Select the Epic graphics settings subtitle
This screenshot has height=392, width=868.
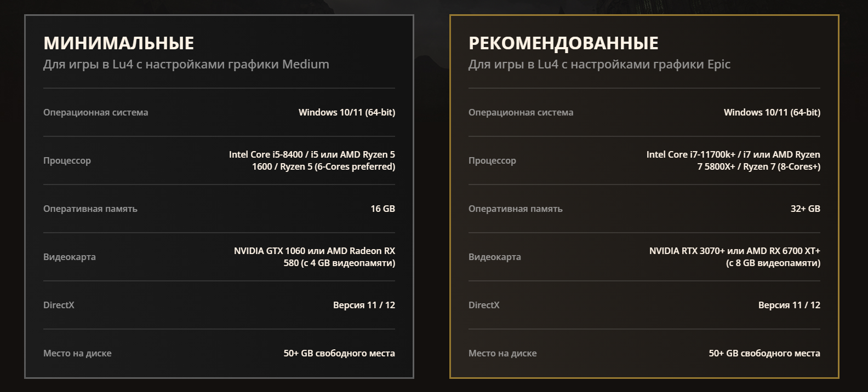click(x=599, y=65)
